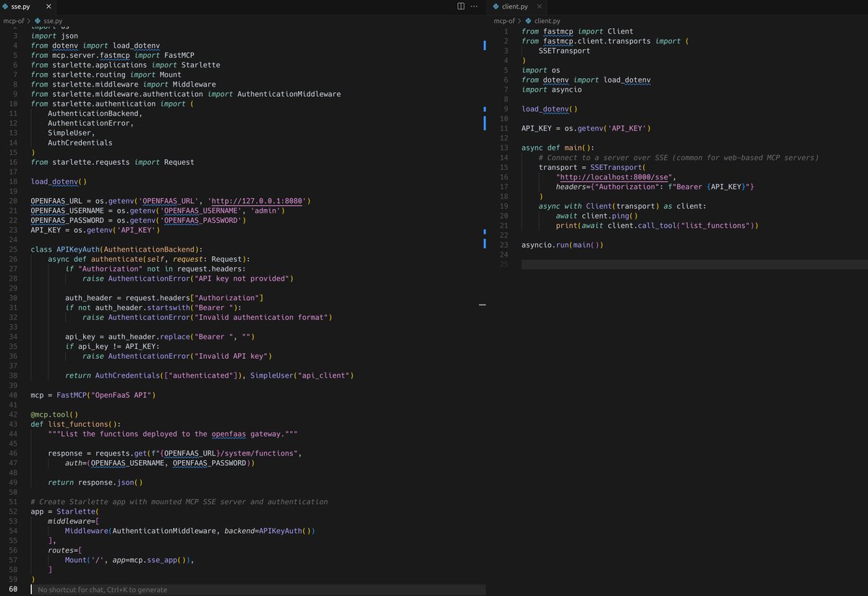Click the Python icon in sse.py breadcrumb

(39, 22)
